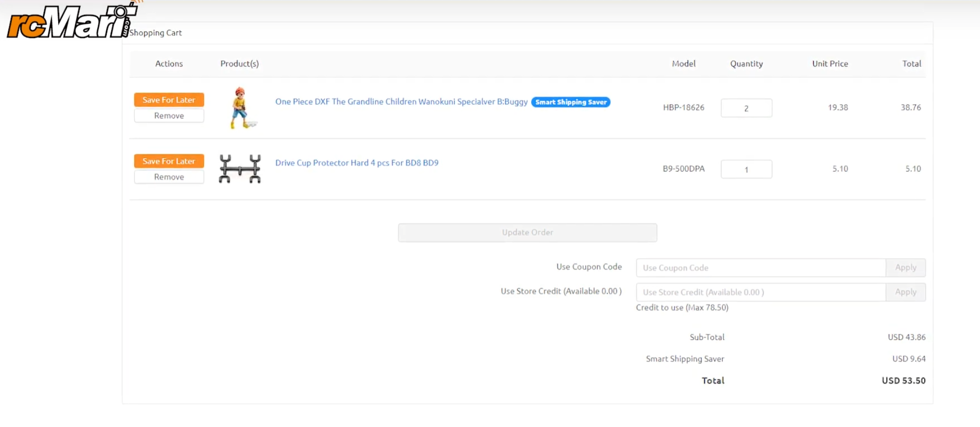The image size is (980, 427).
Task: Click the Smart Shipping Saver badge
Action: 570,102
